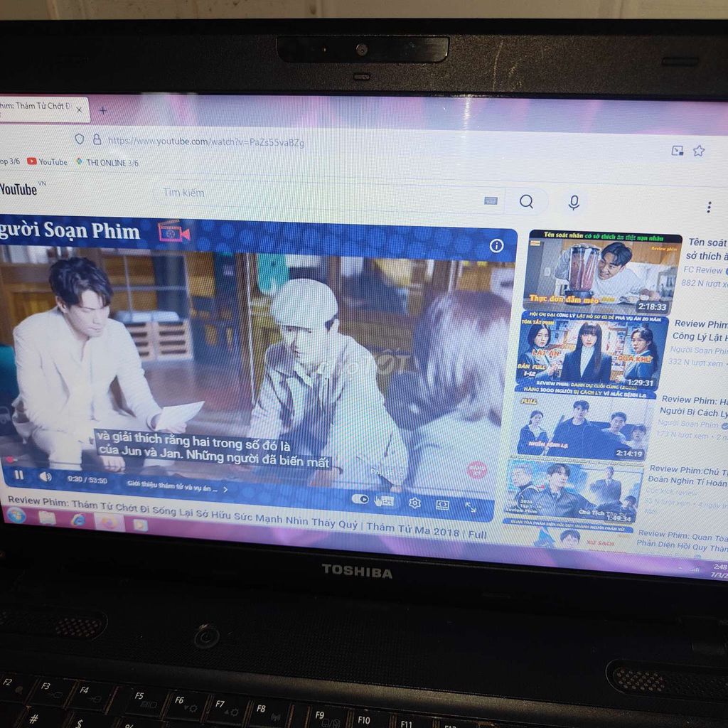Open tracking protection shield icon

tap(80, 139)
